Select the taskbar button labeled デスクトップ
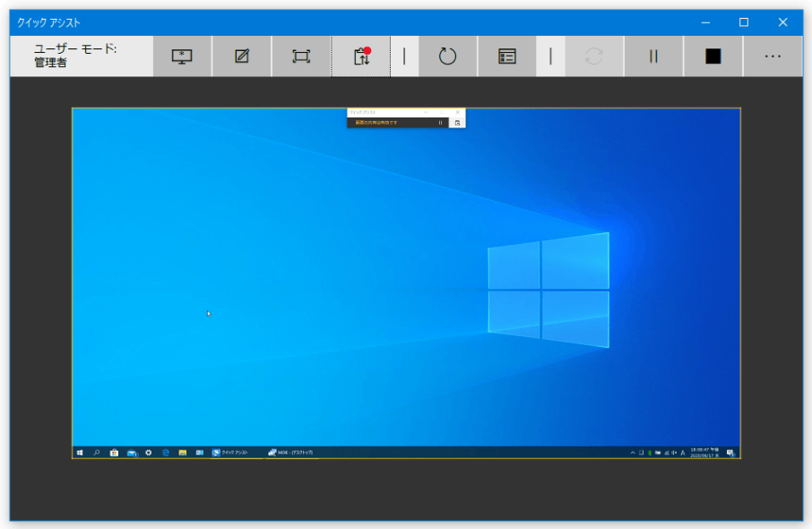The image size is (812, 529). (291, 453)
